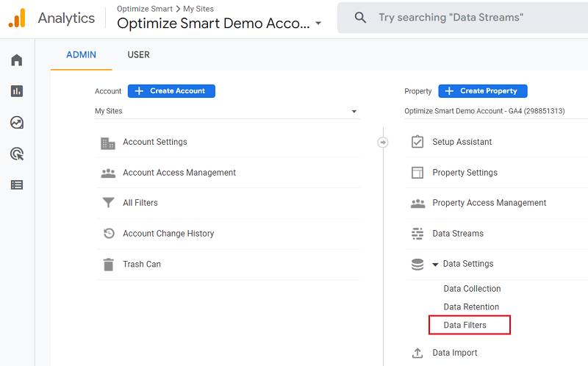
Task: Click the Analytics product name text
Action: [66, 18]
